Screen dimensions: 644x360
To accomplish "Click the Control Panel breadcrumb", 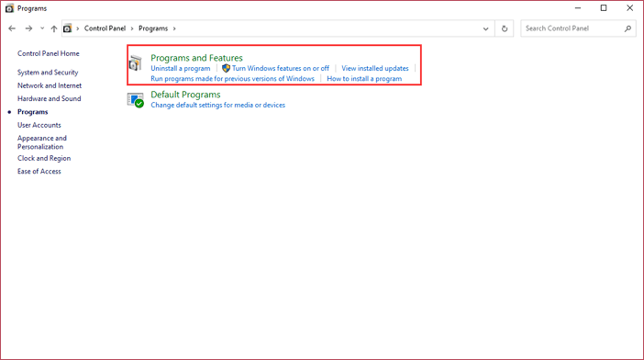I will pos(105,28).
